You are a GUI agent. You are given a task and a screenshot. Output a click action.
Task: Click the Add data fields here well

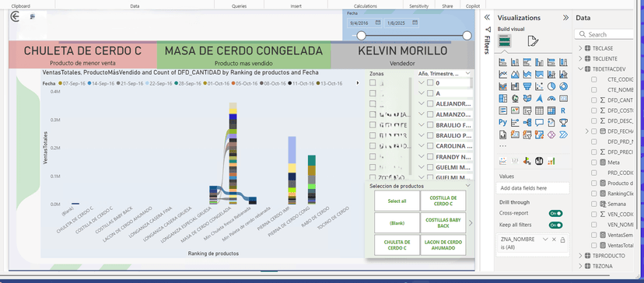click(x=533, y=188)
